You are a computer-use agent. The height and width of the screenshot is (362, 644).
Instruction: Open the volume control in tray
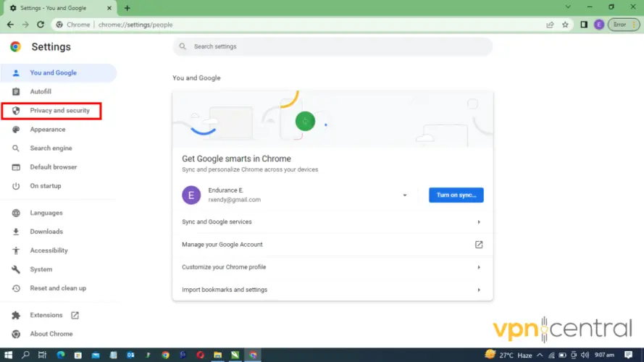pos(585,355)
